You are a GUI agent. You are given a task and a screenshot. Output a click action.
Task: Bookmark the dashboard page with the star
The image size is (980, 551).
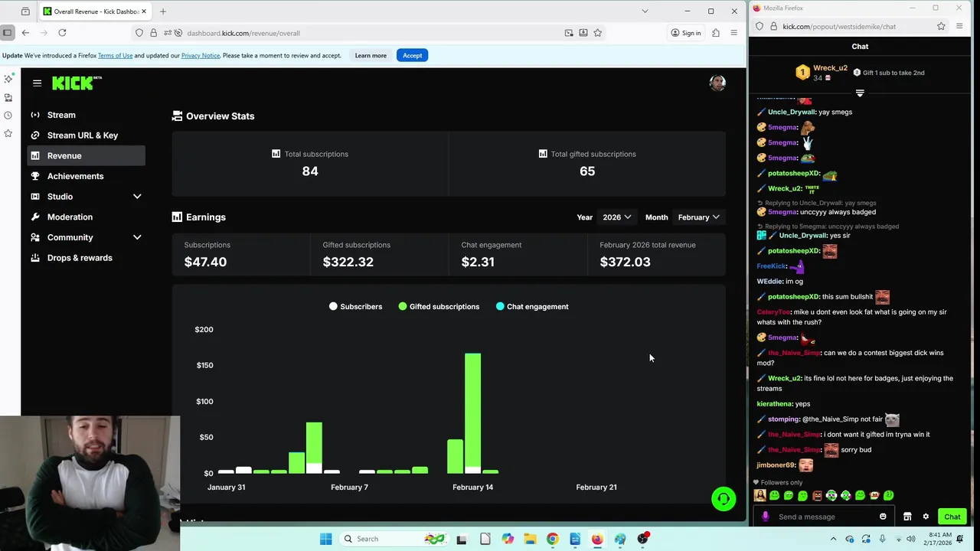coord(598,33)
